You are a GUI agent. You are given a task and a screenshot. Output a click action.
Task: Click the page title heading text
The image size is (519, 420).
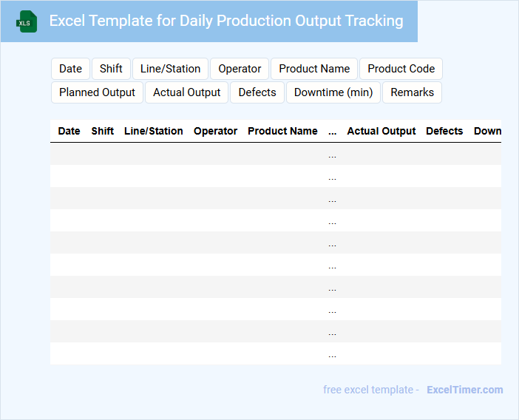click(x=226, y=21)
